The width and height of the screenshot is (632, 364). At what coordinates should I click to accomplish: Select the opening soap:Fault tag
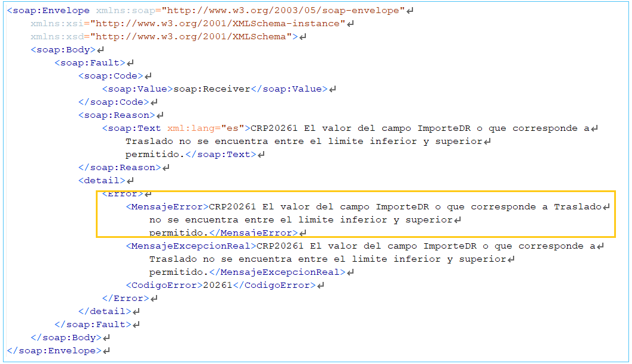(x=90, y=63)
